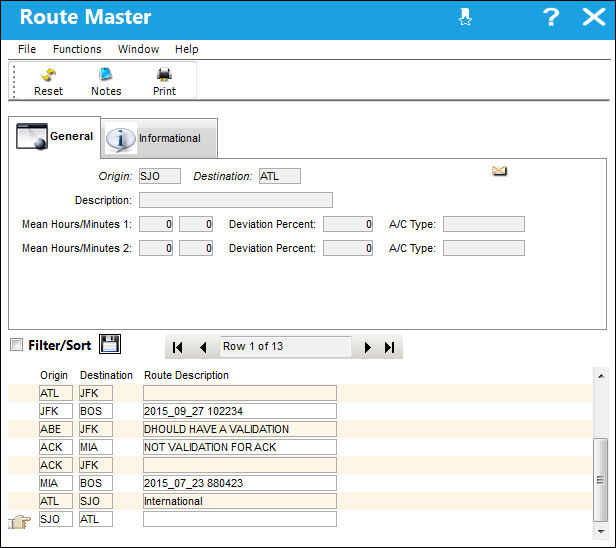
Task: Click 'NOT VALIDATION FOR ACK' description
Action: [240, 447]
